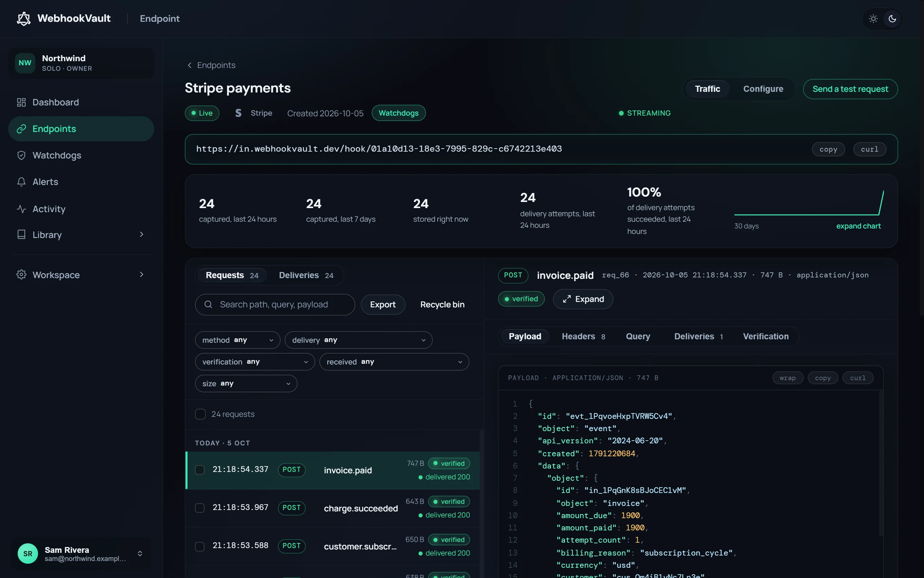Switch to the Traffic tab
Image resolution: width=924 pixels, height=578 pixels.
(x=707, y=89)
